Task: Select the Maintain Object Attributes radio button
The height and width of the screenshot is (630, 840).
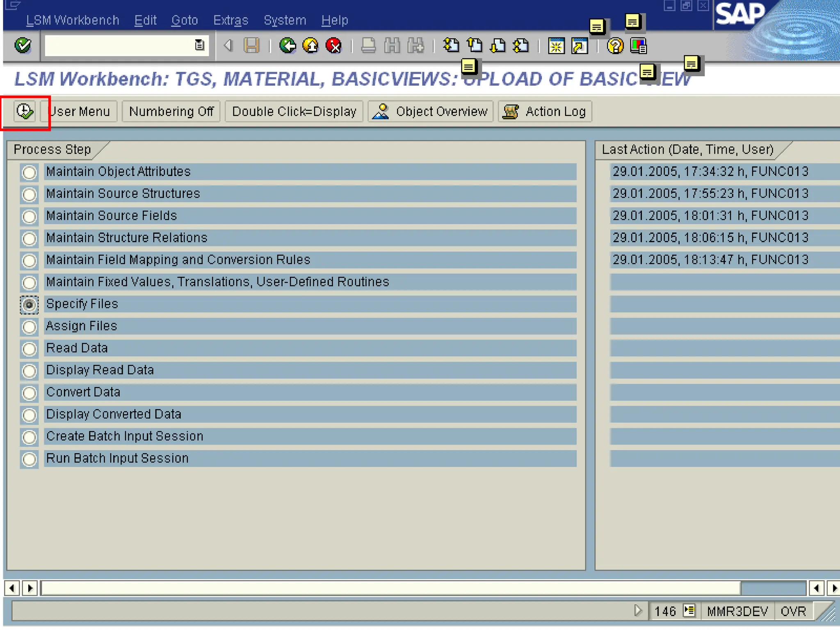Action: tap(29, 172)
